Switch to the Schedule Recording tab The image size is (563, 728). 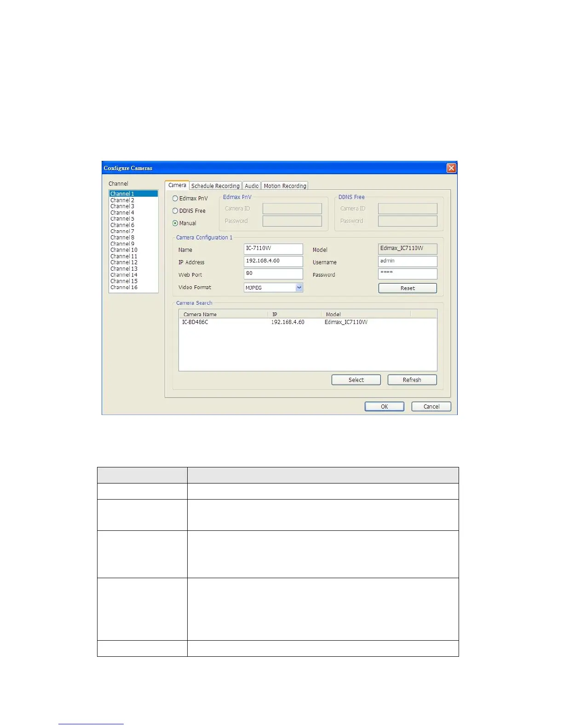pos(215,186)
